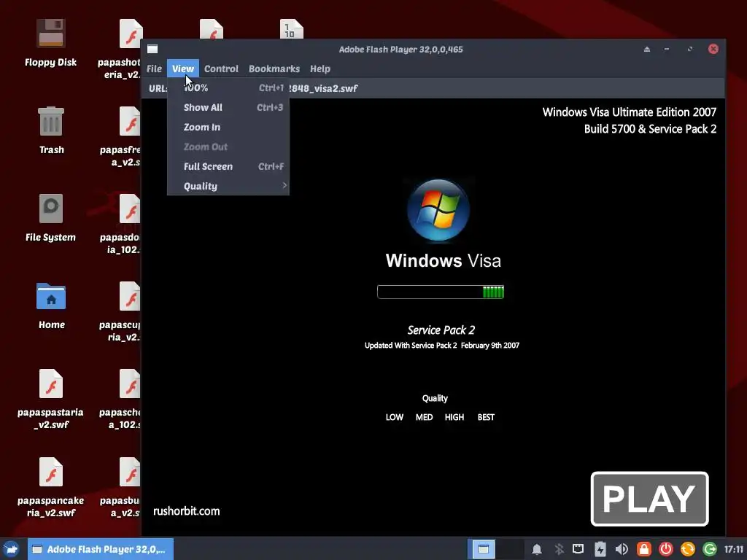The height and width of the screenshot is (560, 747).
Task: Select the papascupcakeria swf file icon
Action: pyautogui.click(x=130, y=296)
